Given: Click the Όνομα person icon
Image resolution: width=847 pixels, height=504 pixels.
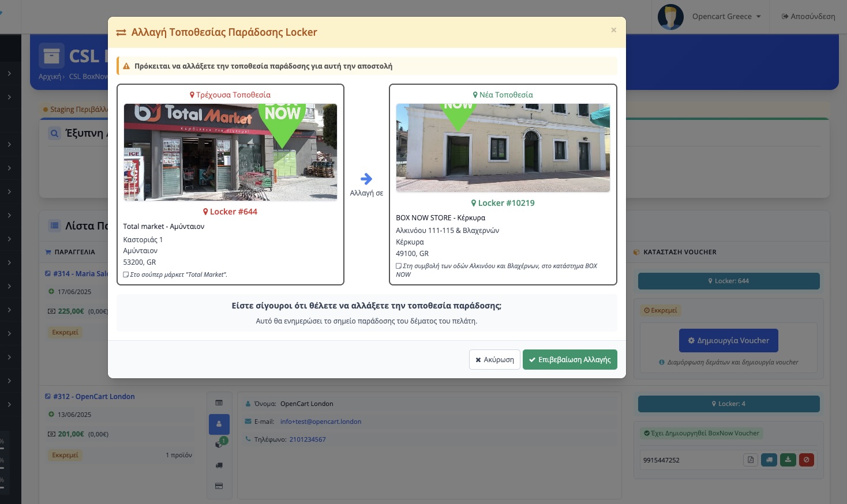Looking at the screenshot, I should coord(248,404).
